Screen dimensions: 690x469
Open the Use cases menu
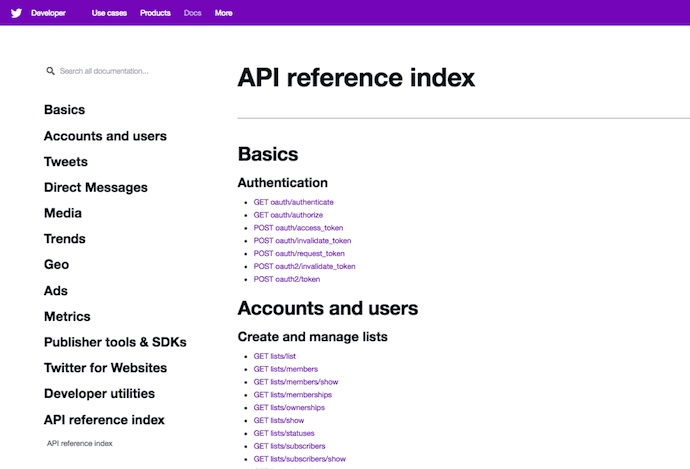point(109,13)
